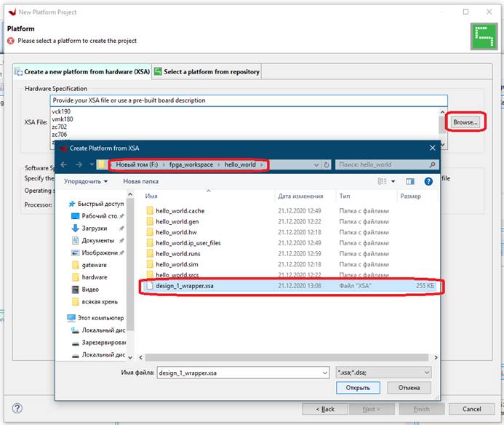Select Create a new platform from hardware tab

(82, 71)
